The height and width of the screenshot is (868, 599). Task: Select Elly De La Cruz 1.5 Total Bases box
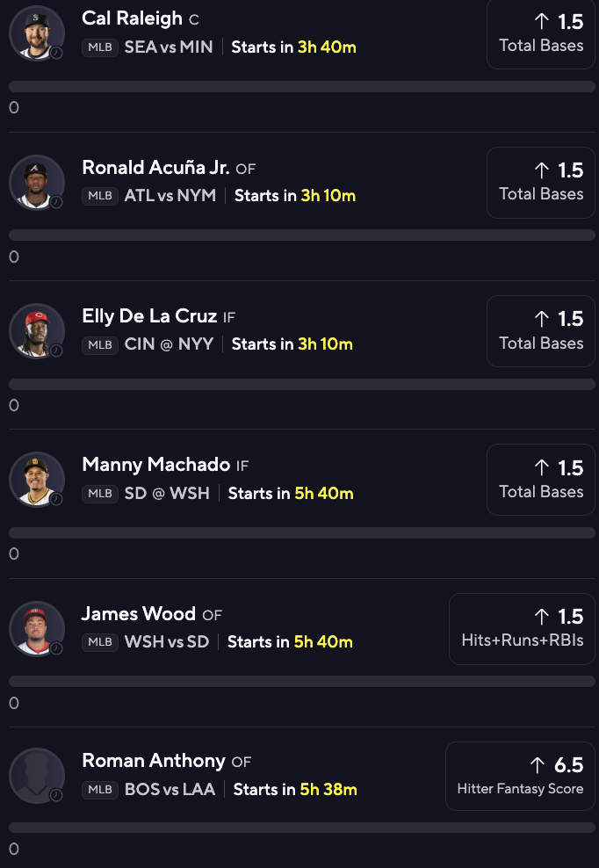pyautogui.click(x=541, y=331)
